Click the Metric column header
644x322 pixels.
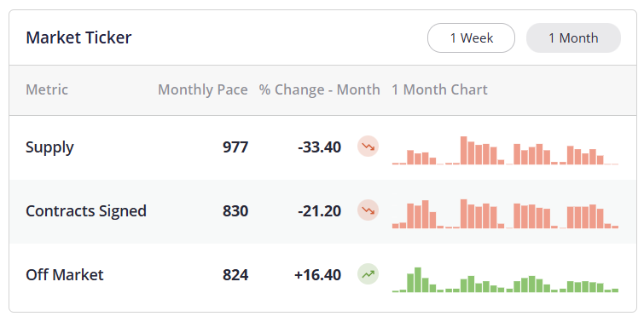47,89
